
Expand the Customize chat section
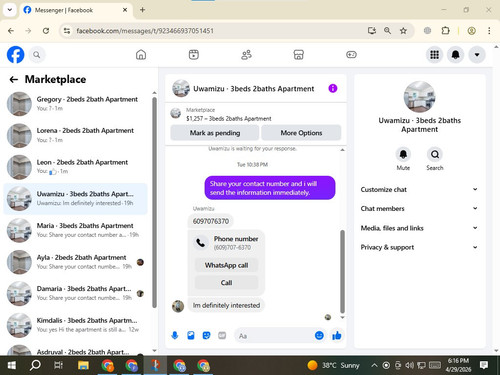[x=419, y=189]
